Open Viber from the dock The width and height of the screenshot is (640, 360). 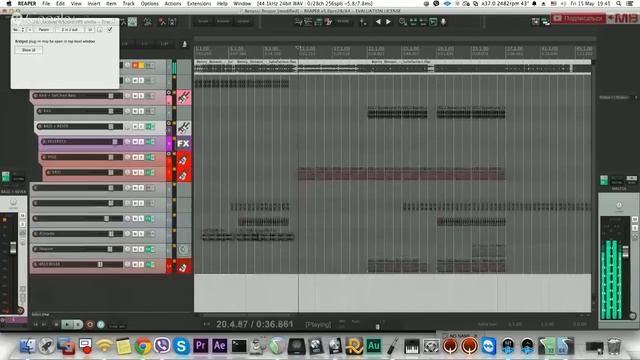pyautogui.click(x=162, y=346)
